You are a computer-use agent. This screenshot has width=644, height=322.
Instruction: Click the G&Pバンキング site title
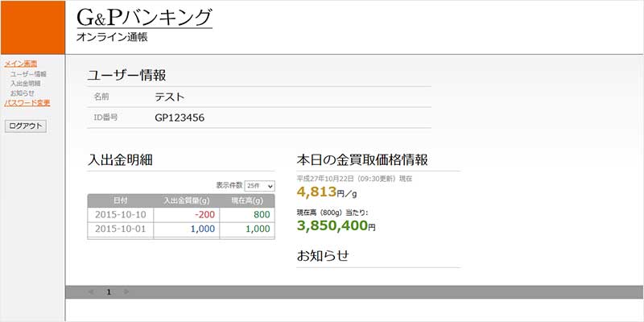click(x=144, y=18)
